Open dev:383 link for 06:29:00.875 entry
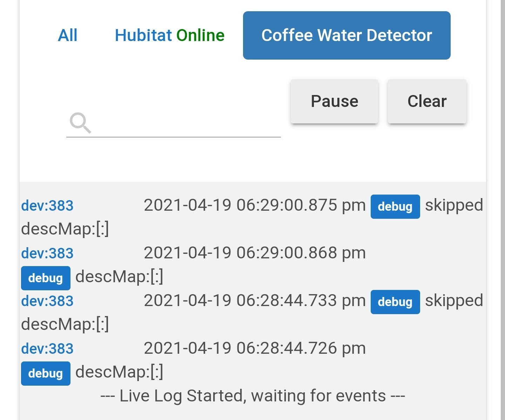The height and width of the screenshot is (420, 505). [x=47, y=206]
